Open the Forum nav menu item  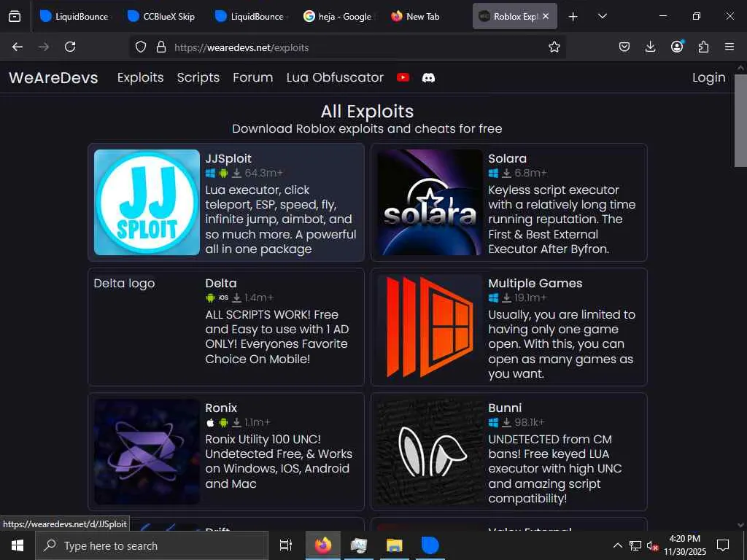tap(253, 77)
